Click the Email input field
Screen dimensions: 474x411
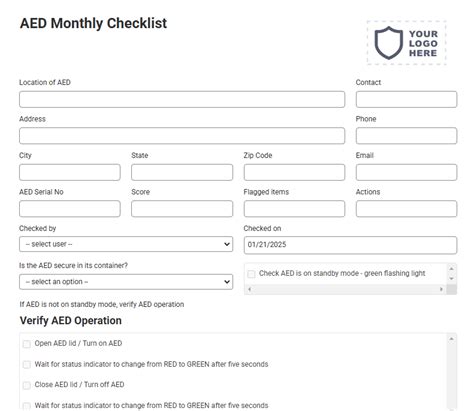(x=406, y=172)
